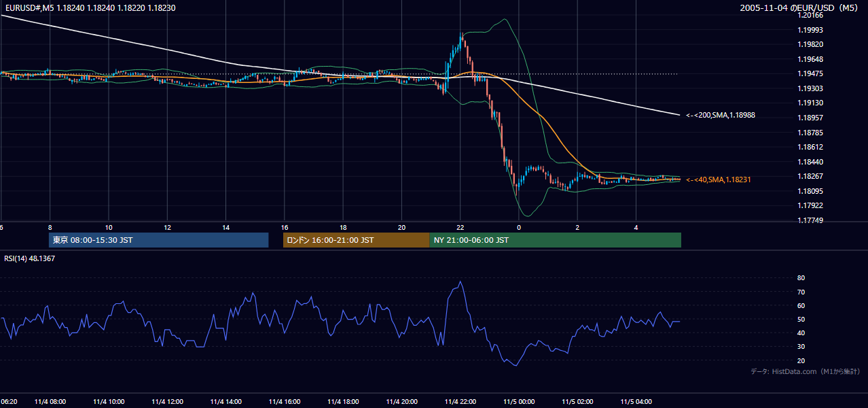The height and width of the screenshot is (408, 868).
Task: Click the 11/5 04:00 time label
Action: tap(636, 402)
